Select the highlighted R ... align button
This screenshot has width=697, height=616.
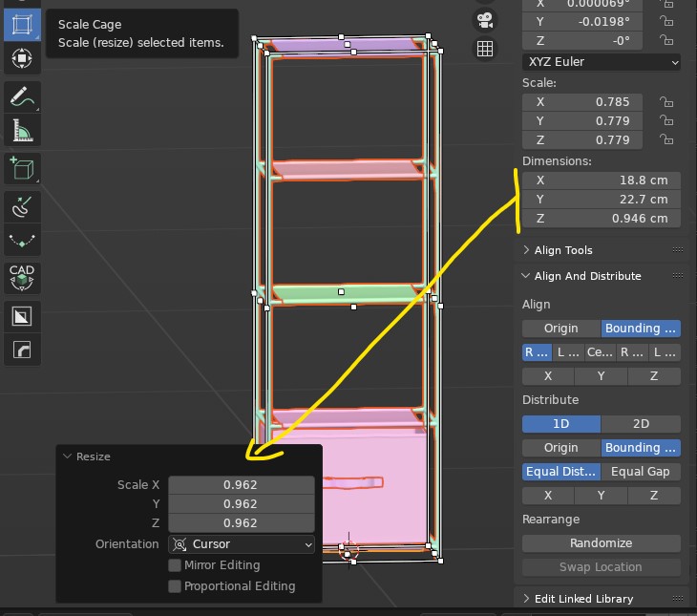click(x=537, y=352)
